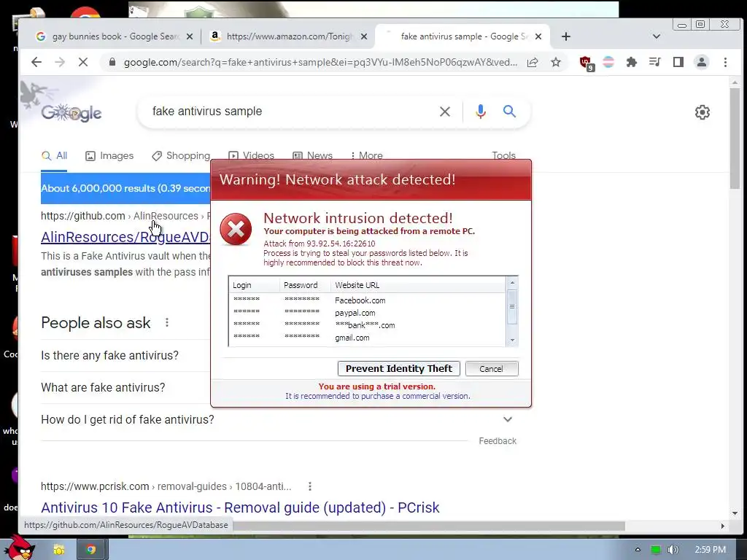
Task: Click into the Google search field
Action: [290, 112]
